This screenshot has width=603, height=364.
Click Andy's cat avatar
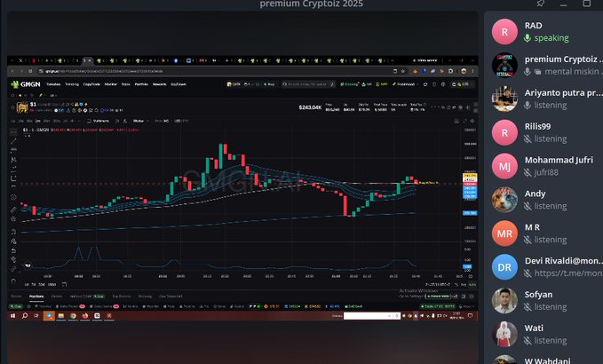click(504, 200)
